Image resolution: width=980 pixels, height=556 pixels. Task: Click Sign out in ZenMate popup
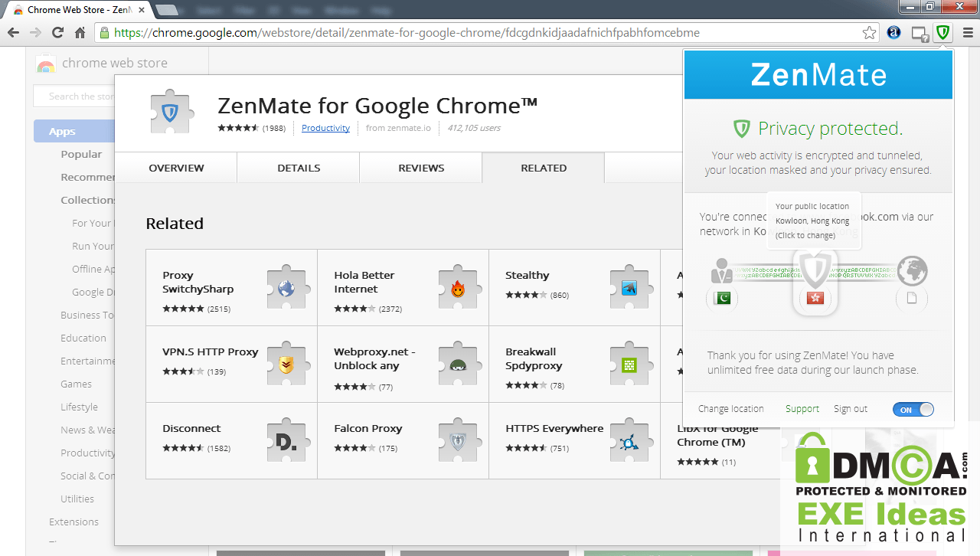[851, 409]
